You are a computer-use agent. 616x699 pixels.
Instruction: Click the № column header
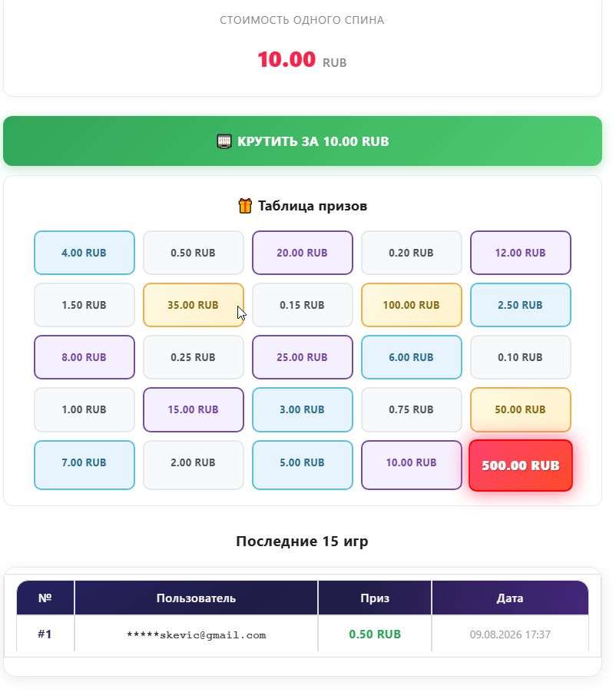tap(45, 598)
